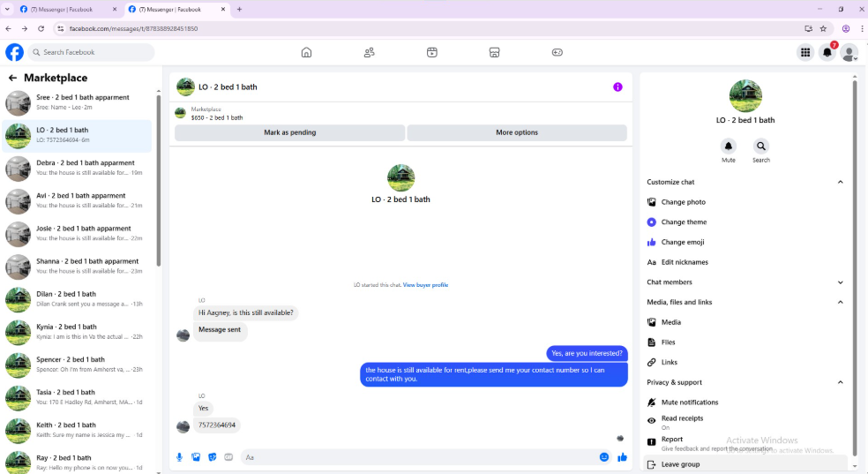Search in conversation magnifier icon
This screenshot has width=868, height=474.
[x=761, y=147]
